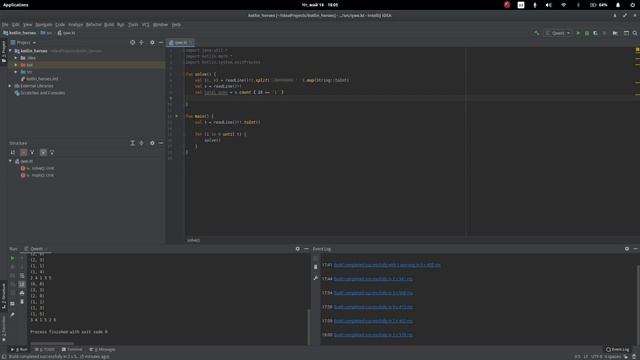
Task: Toggle soft-wrap in Run console
Action: [22, 276]
